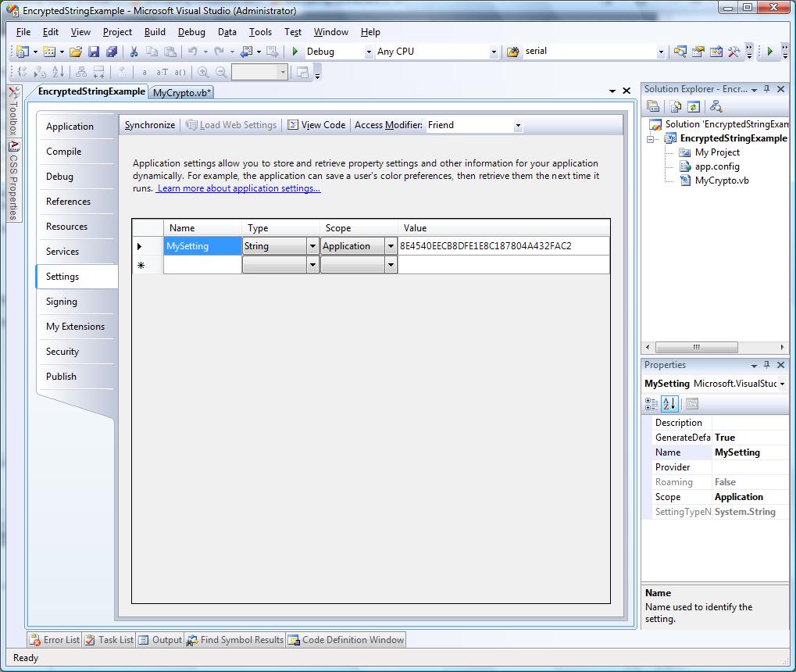Click the Synchronize button
The width and height of the screenshot is (796, 672).
point(150,125)
